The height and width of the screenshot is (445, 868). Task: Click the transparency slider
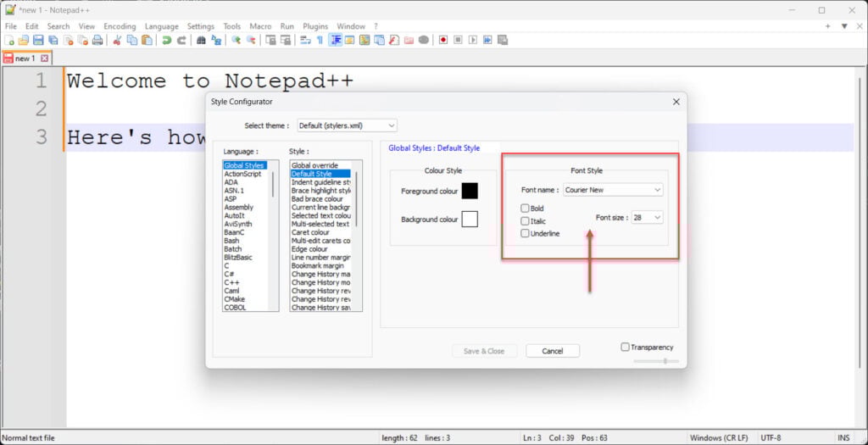click(656, 361)
